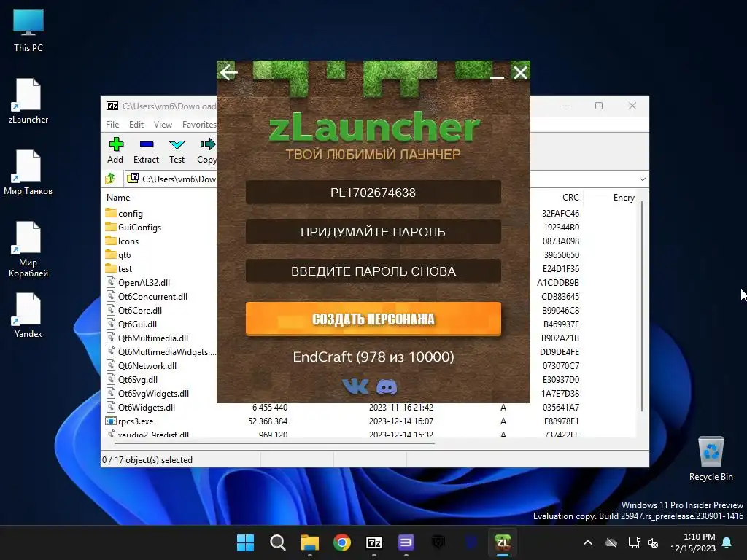The width and height of the screenshot is (747, 560).
Task: Select the config folder row
Action: (x=131, y=214)
